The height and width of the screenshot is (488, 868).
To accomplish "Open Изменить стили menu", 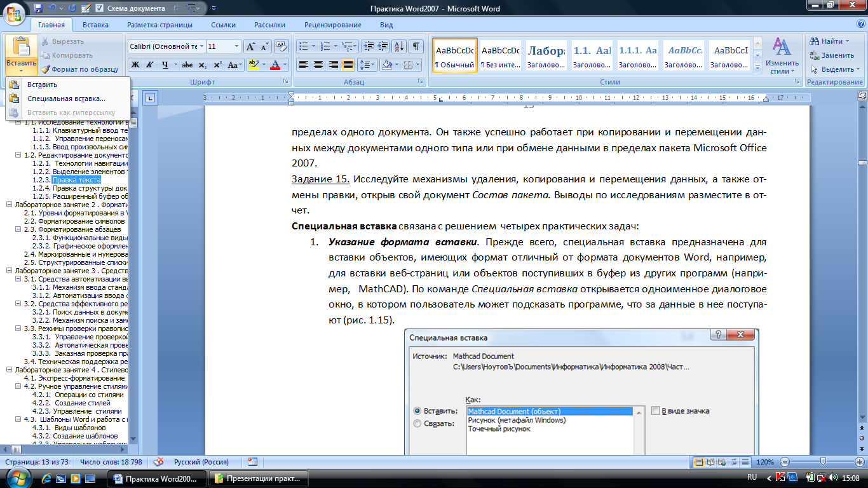I will (x=782, y=56).
